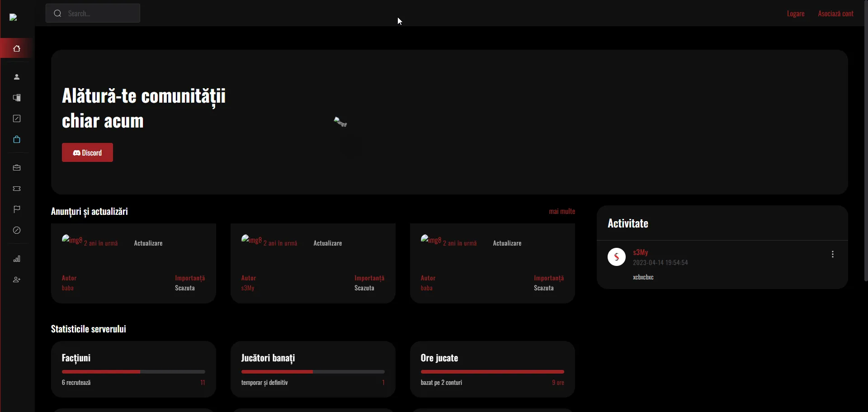The height and width of the screenshot is (412, 868).
Task: Click the magnifier icon in the search bar
Action: (x=57, y=14)
